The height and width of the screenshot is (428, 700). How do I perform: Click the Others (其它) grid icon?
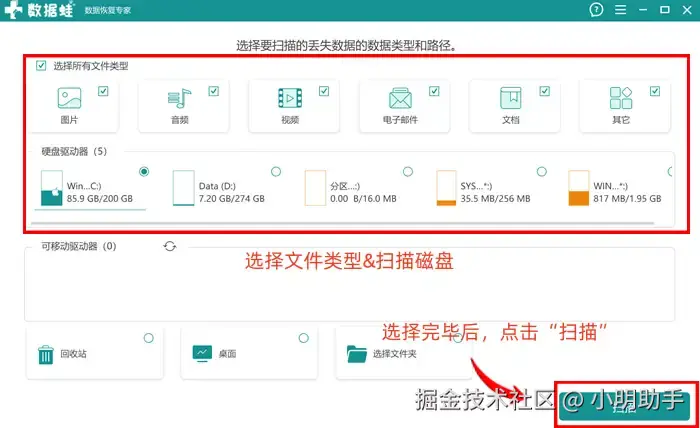click(x=621, y=98)
